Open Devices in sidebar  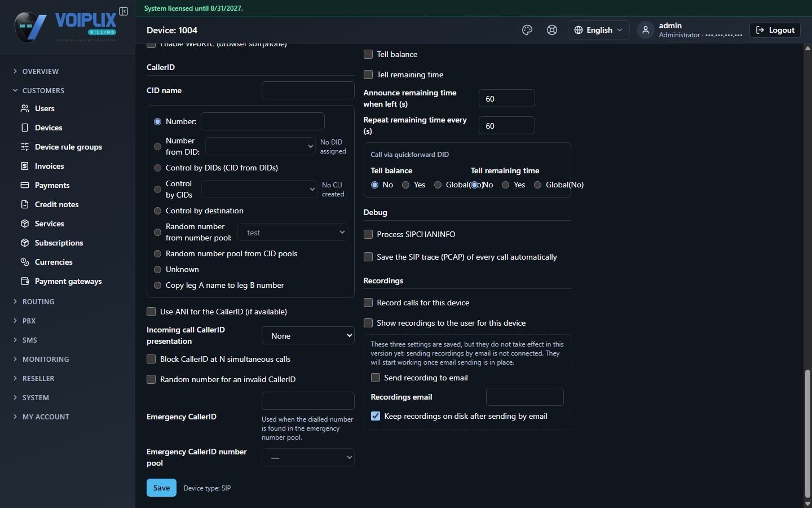click(48, 128)
